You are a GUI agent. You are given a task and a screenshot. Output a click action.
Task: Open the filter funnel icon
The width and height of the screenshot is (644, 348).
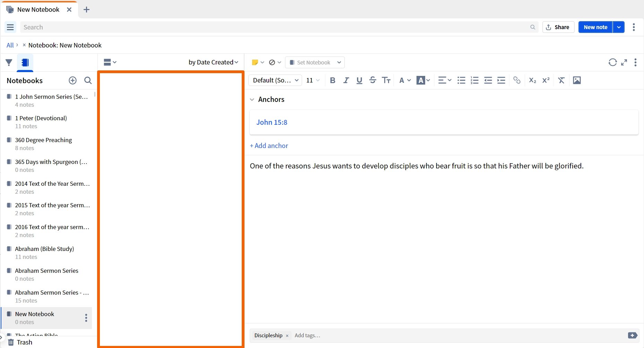(x=9, y=62)
